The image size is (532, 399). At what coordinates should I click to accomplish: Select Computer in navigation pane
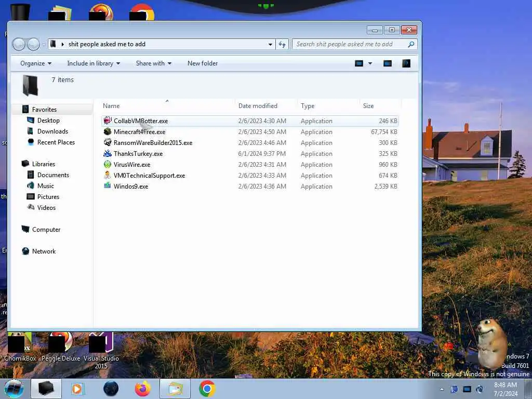point(46,229)
